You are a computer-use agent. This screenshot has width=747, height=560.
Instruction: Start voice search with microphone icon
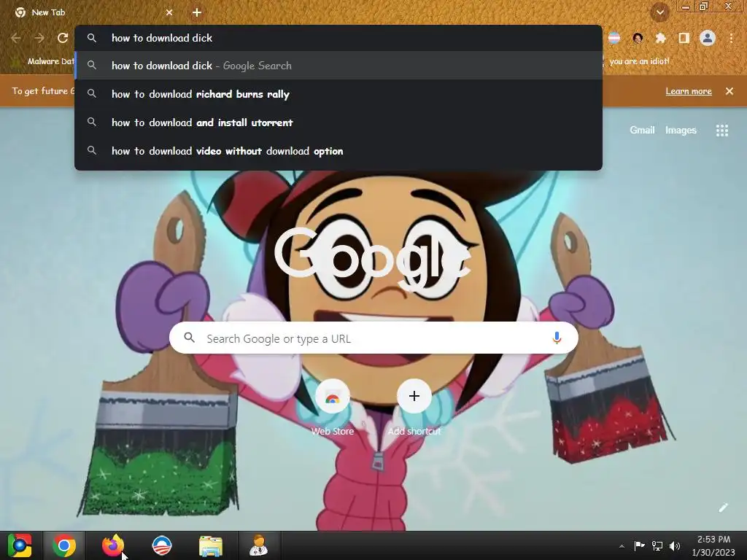(557, 338)
